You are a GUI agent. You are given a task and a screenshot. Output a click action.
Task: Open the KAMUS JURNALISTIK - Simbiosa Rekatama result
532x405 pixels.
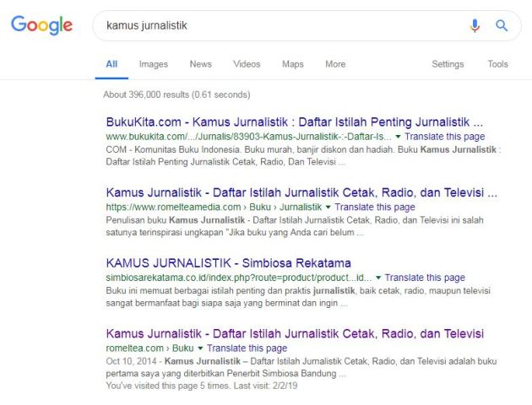coord(228,262)
